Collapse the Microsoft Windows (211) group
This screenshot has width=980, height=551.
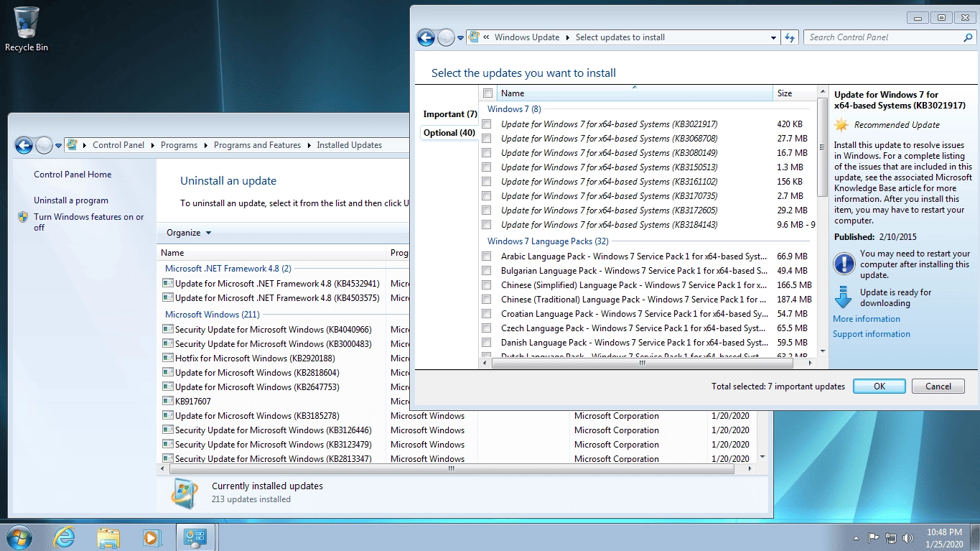(212, 315)
